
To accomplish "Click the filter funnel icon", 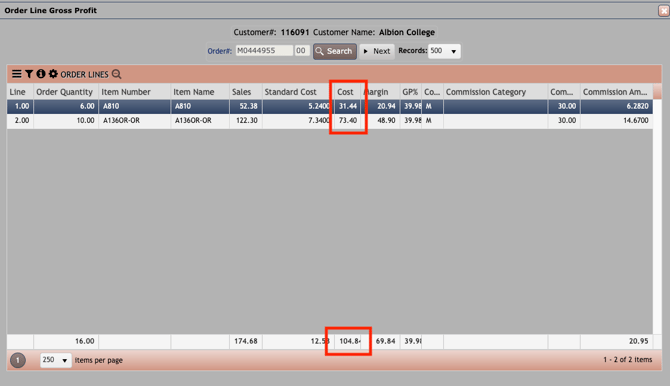I will tap(29, 74).
